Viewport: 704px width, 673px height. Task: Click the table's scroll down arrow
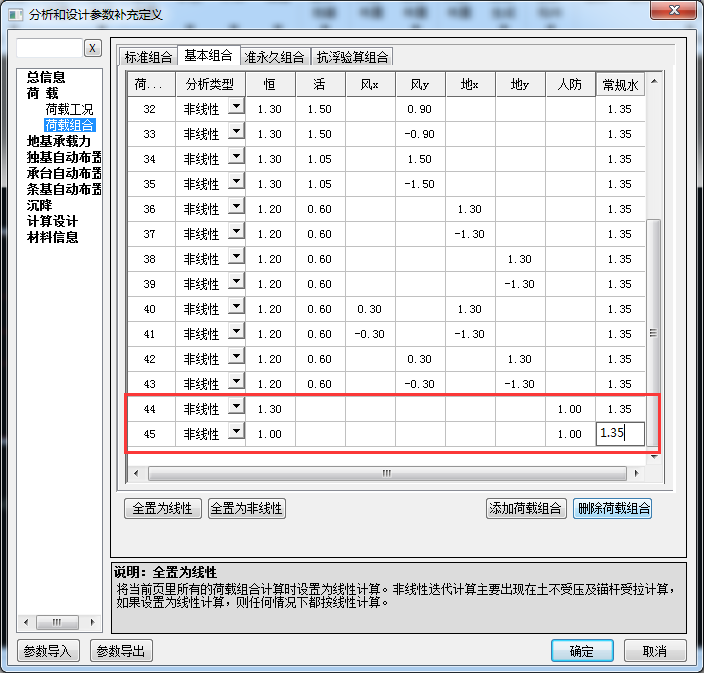(x=654, y=457)
